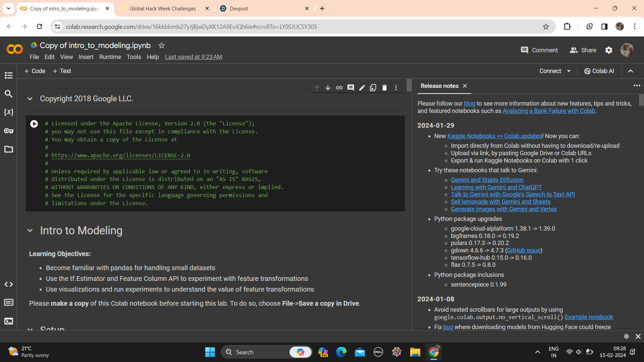Bookmark this page with the star icon
Viewport: 644px width, 362px height.
[546, 26]
